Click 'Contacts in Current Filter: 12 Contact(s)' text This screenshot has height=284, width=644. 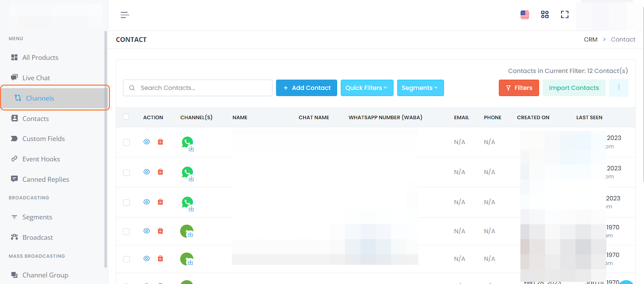tap(568, 71)
